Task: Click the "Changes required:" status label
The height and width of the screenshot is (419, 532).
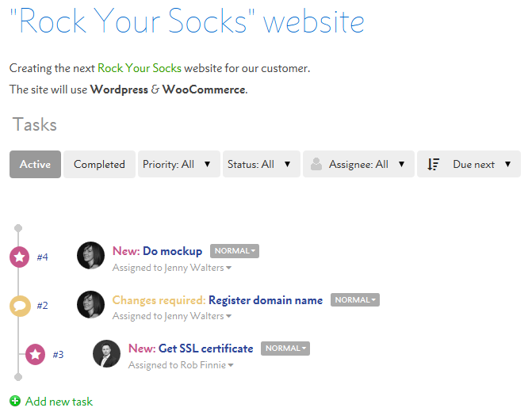Action: coord(159,300)
